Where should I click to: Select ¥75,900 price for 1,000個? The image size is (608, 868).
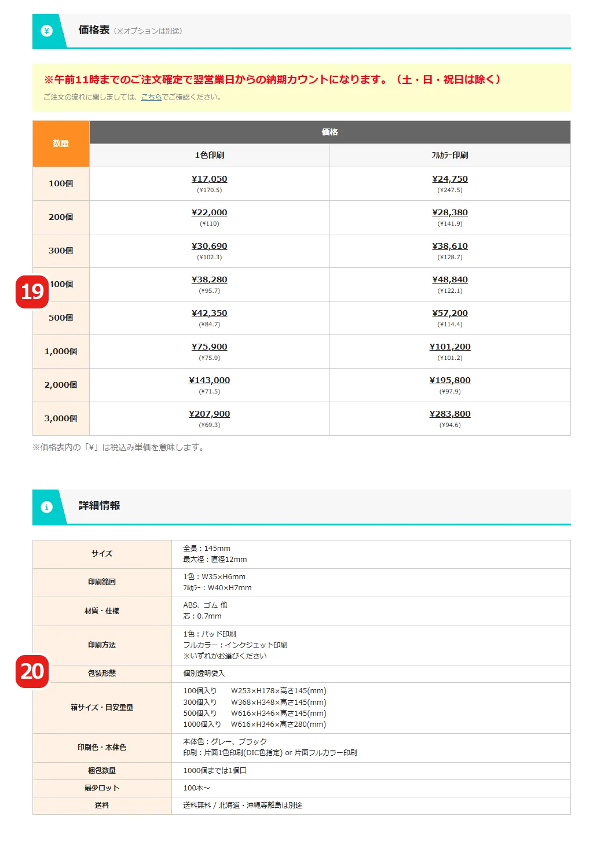209,347
